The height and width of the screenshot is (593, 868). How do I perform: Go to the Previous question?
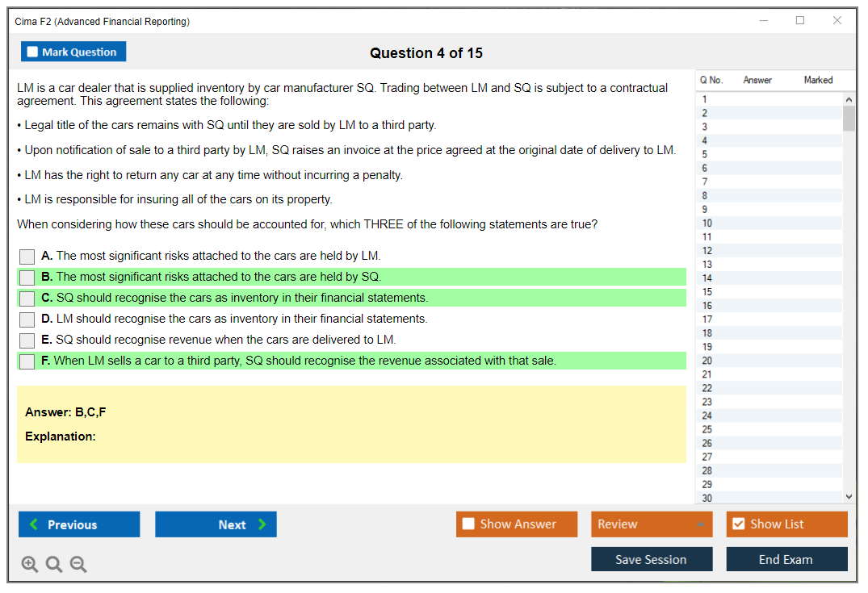click(x=79, y=524)
